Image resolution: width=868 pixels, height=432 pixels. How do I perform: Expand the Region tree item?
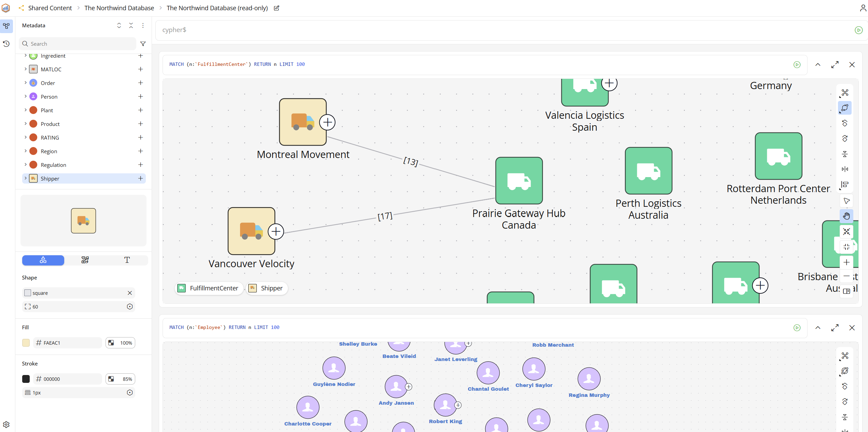point(25,151)
